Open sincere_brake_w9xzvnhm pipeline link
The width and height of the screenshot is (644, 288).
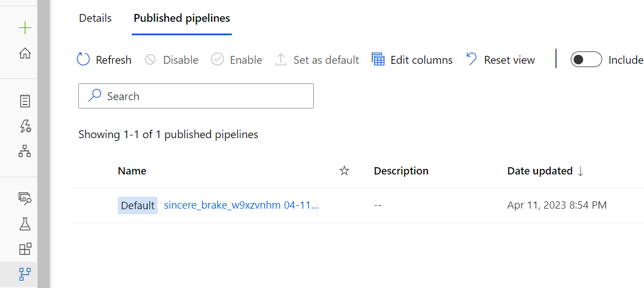241,205
